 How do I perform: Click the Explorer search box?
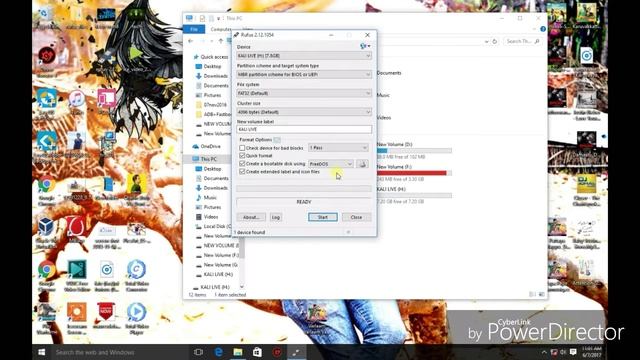[523, 41]
